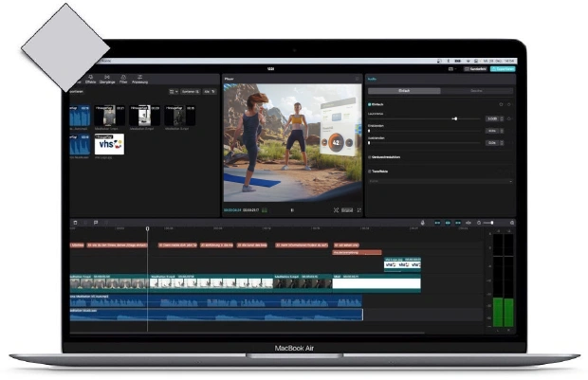The height and width of the screenshot is (380, 588).
Task: Click the microphone record icon above timeline
Action: coord(424,223)
